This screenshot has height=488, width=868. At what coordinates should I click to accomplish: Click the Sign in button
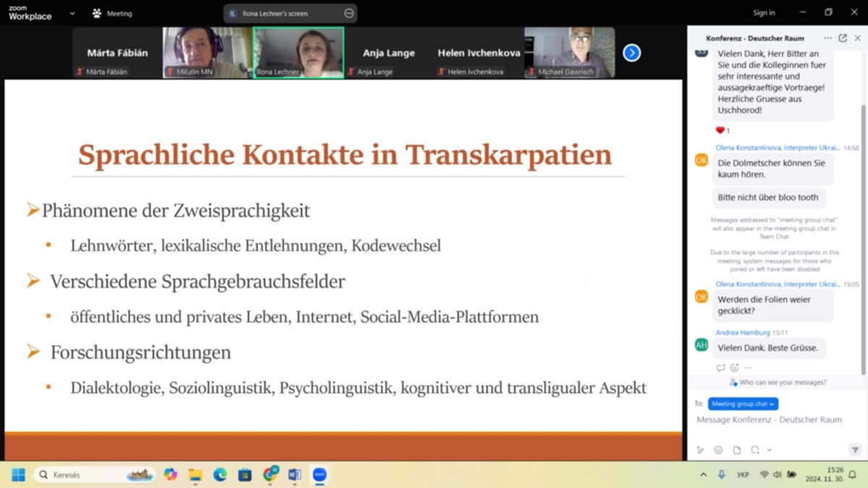click(x=763, y=13)
